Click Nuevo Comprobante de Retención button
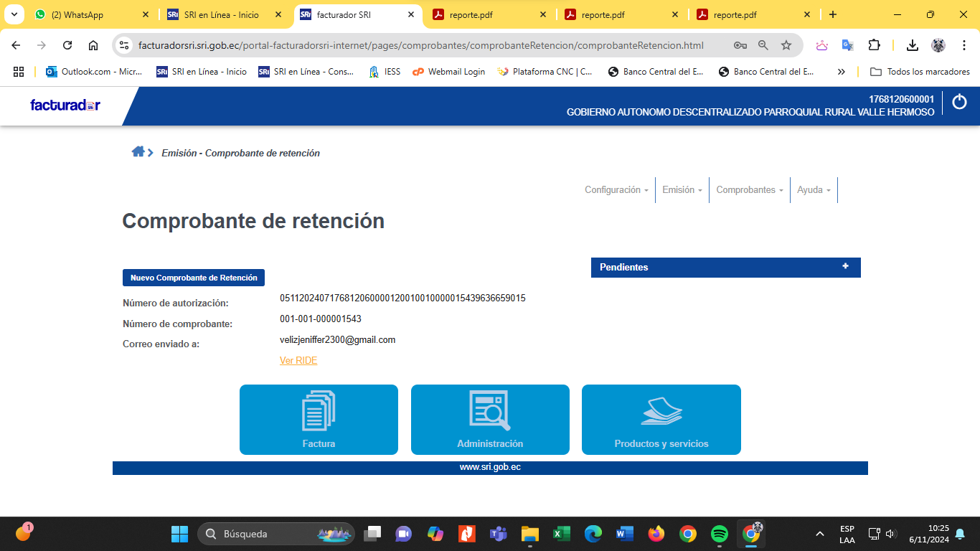This screenshot has width=980, height=551. pos(194,278)
